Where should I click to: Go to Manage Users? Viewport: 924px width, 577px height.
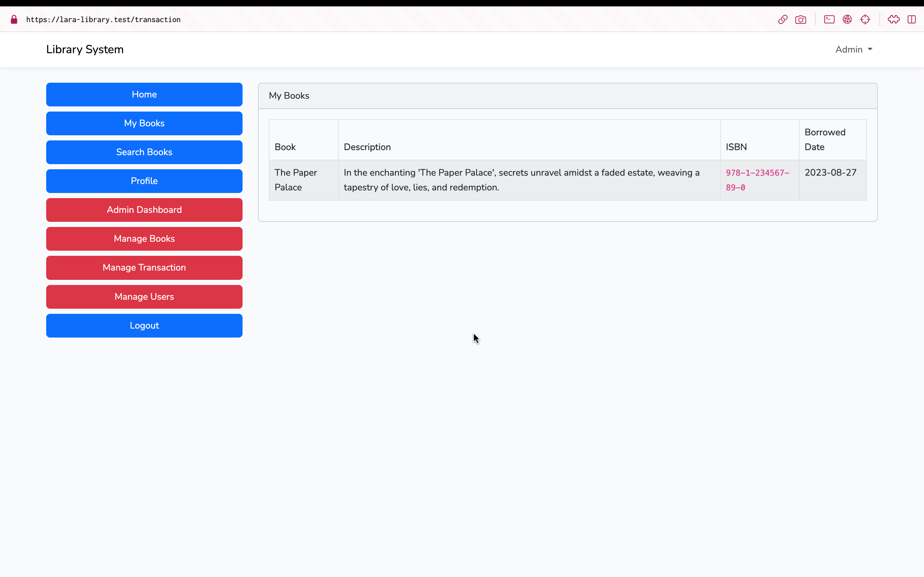tap(144, 297)
